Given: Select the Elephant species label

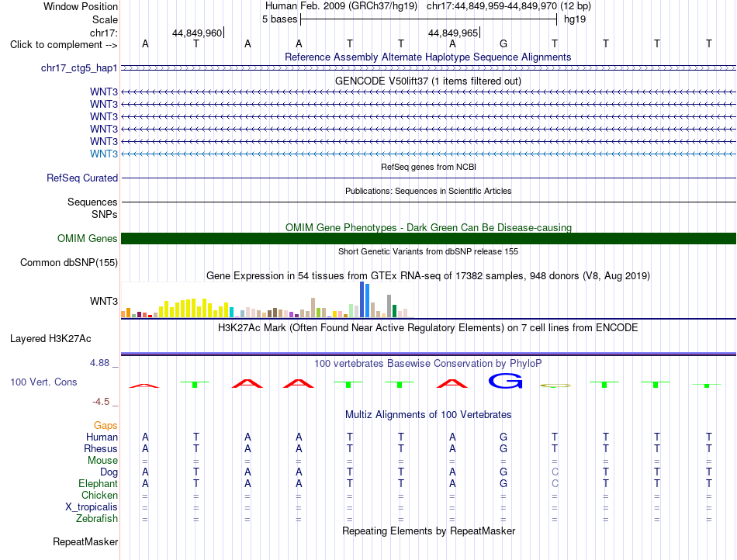Looking at the screenshot, I should 98,483.
